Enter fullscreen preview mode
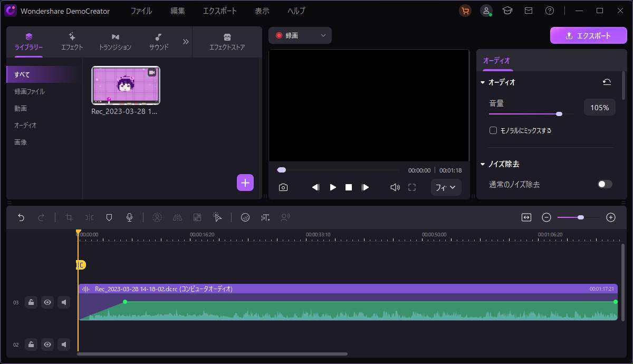This screenshot has height=364, width=633. click(x=412, y=187)
